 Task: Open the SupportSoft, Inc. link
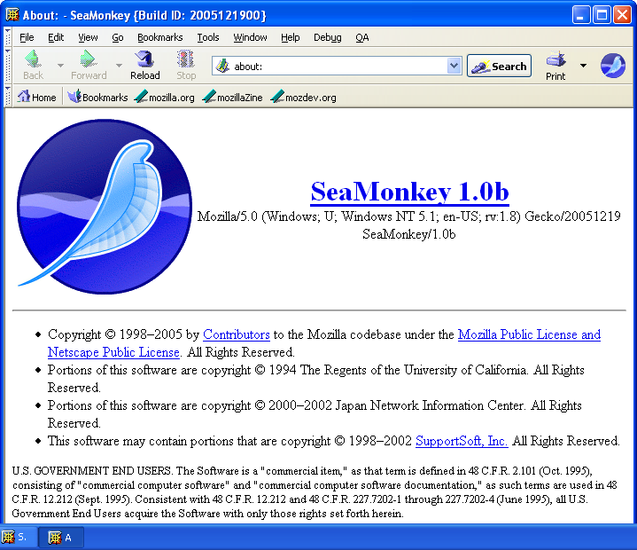tap(462, 441)
